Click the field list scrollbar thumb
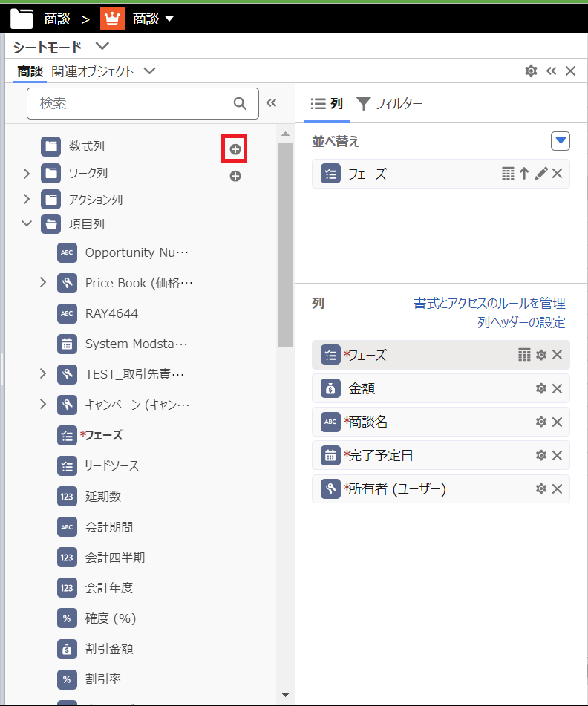 coord(285,244)
